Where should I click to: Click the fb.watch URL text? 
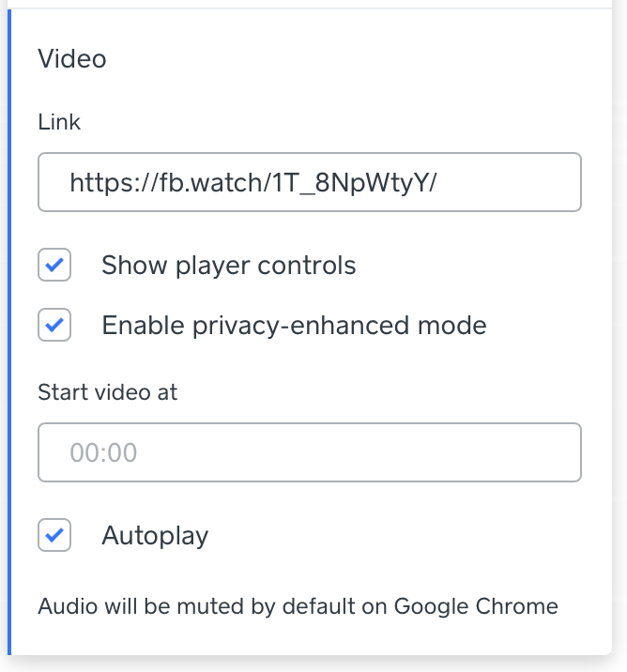(x=252, y=183)
